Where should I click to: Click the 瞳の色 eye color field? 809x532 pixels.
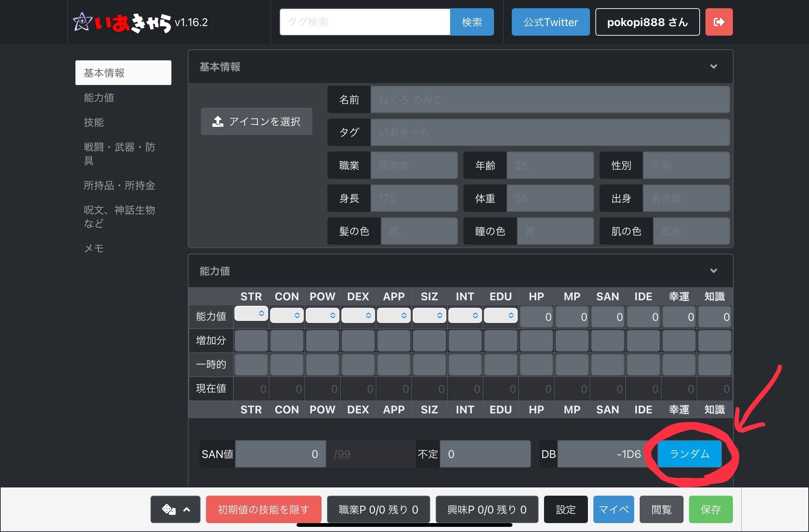point(555,231)
